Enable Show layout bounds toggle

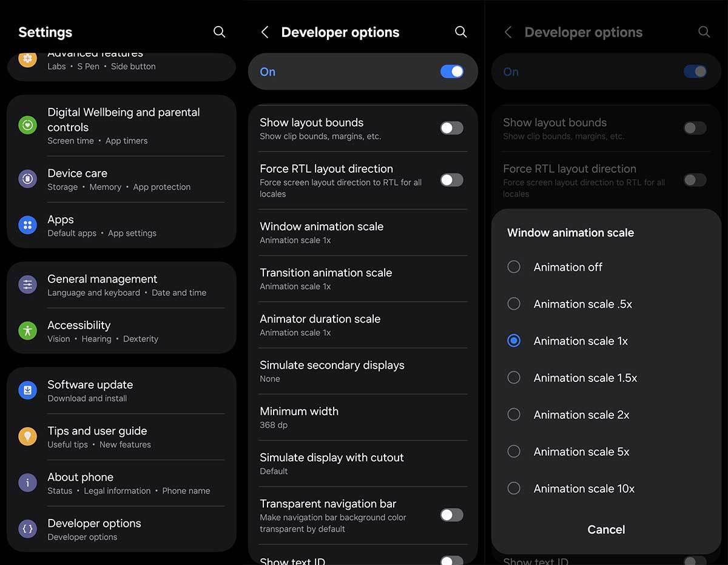point(451,128)
